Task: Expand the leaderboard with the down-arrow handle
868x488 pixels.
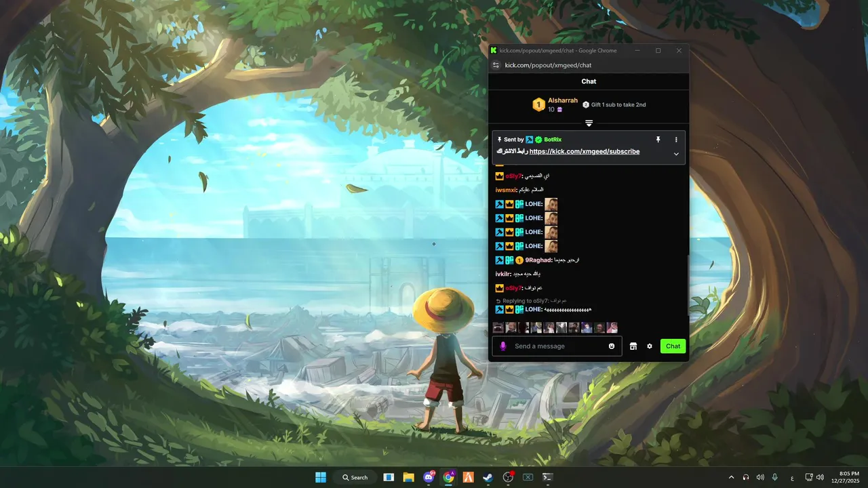Action: 589,123
